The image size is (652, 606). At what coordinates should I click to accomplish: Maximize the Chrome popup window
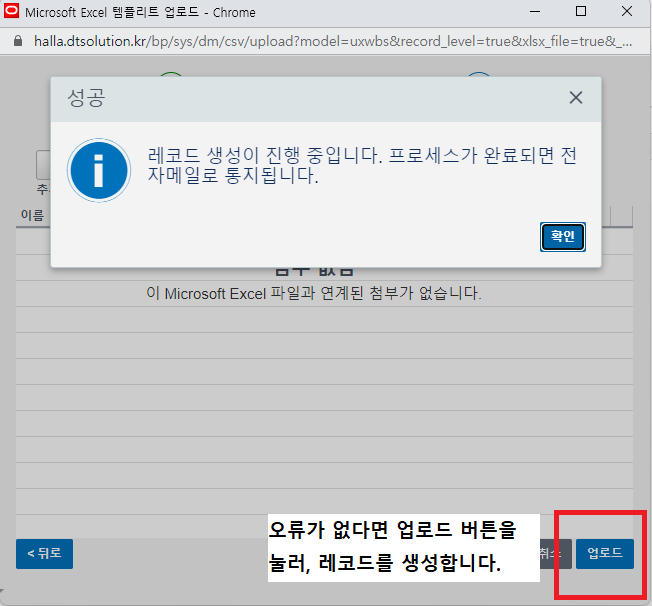tap(581, 13)
